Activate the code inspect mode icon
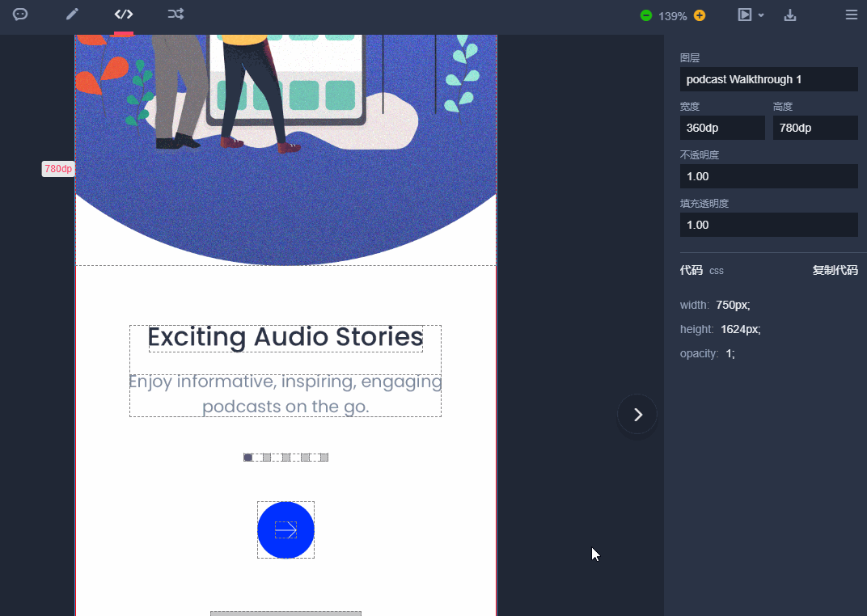The width and height of the screenshot is (867, 616). [x=124, y=15]
